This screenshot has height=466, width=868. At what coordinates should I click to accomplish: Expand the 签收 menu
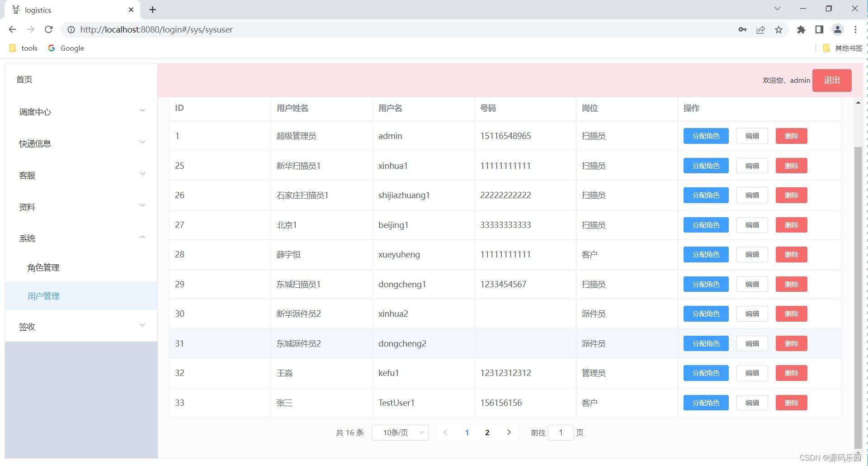point(81,326)
